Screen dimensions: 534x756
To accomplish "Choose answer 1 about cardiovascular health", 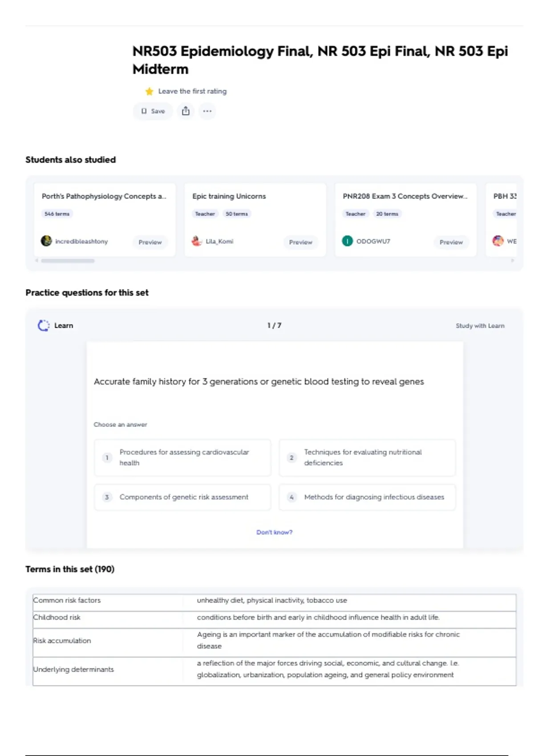I will click(x=182, y=458).
